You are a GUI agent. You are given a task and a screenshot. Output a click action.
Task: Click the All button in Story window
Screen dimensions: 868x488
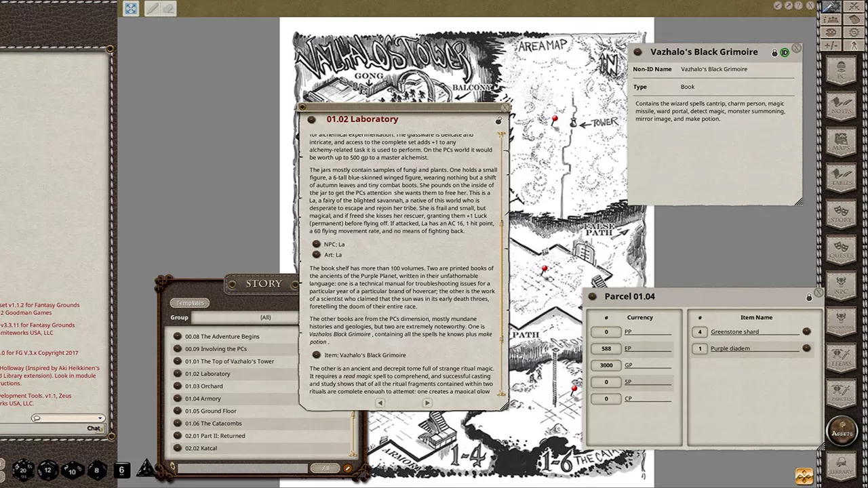[x=325, y=468]
